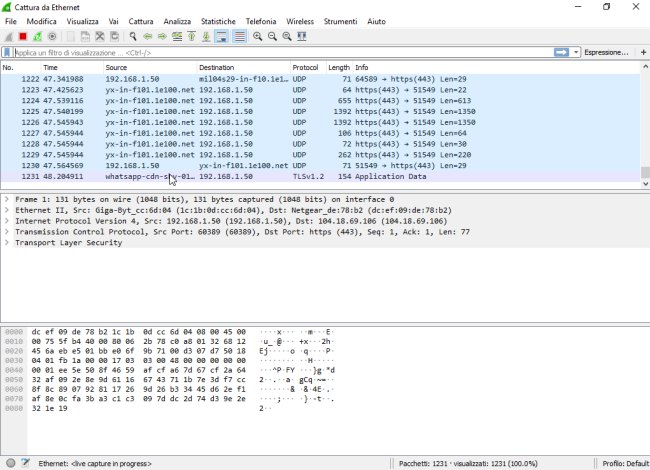
Task: Reset packet text to normal size
Action: click(287, 36)
